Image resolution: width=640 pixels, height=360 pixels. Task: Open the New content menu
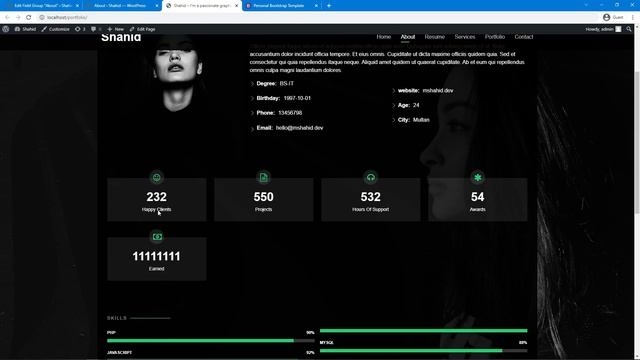[116, 29]
